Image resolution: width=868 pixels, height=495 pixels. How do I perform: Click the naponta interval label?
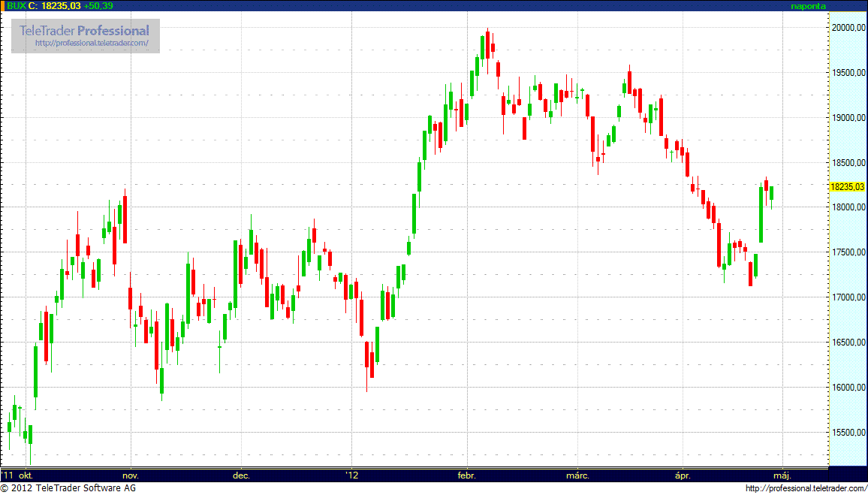(809, 6)
